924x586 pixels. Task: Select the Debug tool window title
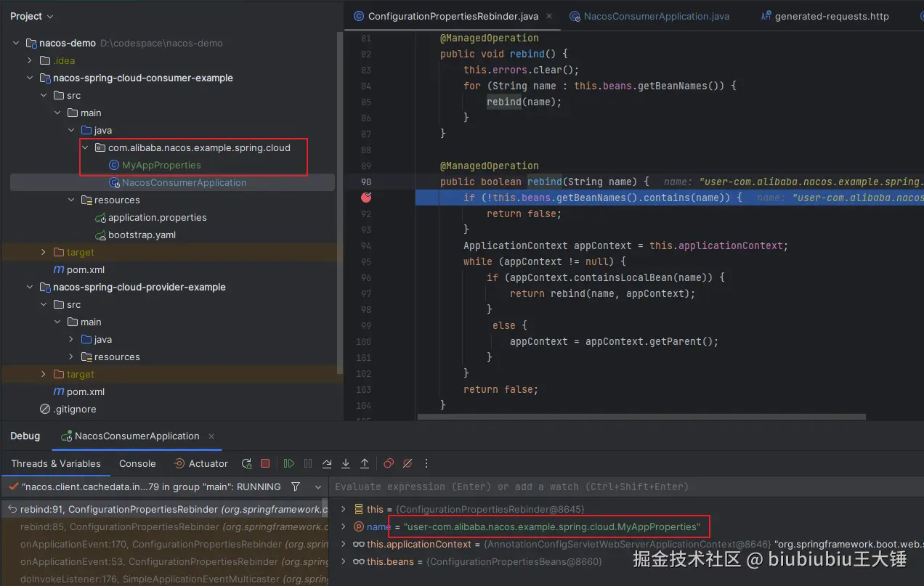coord(25,436)
